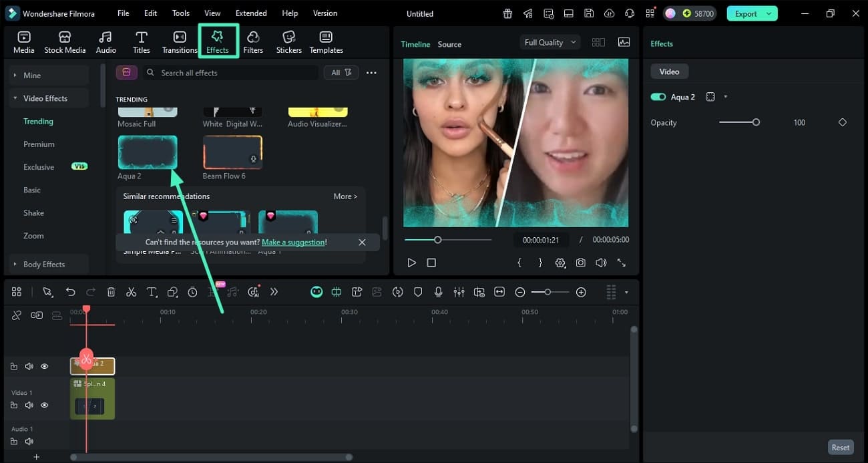Open the Transitions panel
The height and width of the screenshot is (463, 868).
pos(179,40)
